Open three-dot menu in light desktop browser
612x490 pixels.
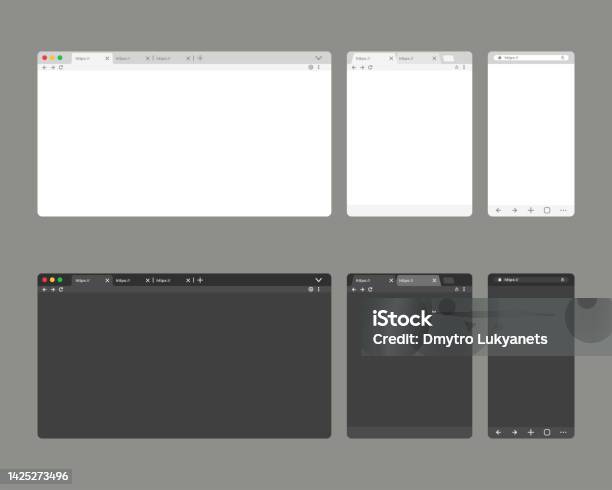(319, 67)
